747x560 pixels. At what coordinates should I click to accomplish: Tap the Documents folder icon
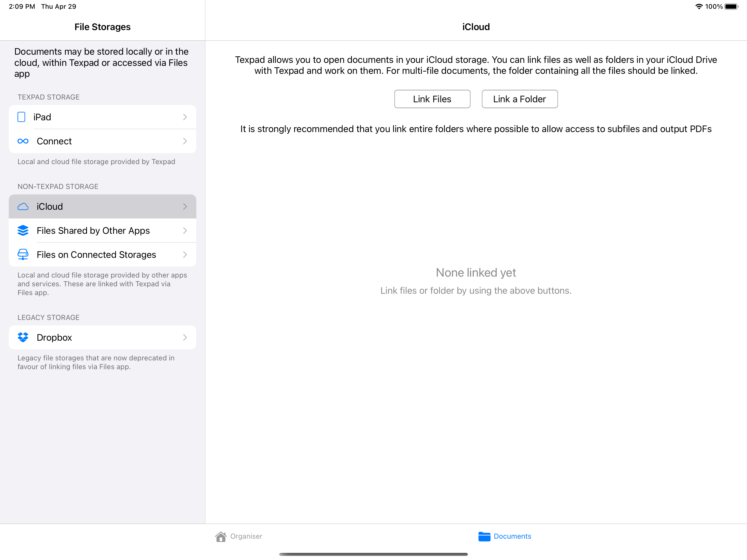[484, 536]
